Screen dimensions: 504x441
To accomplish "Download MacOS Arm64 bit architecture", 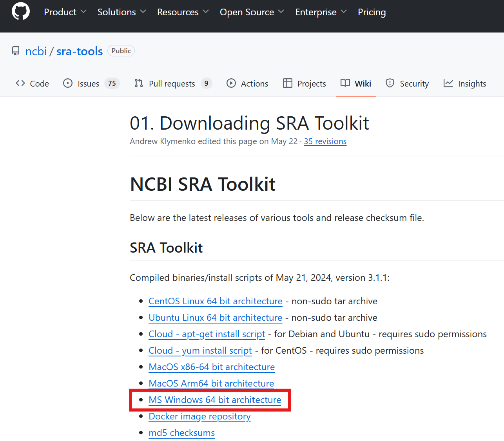I will pyautogui.click(x=211, y=383).
